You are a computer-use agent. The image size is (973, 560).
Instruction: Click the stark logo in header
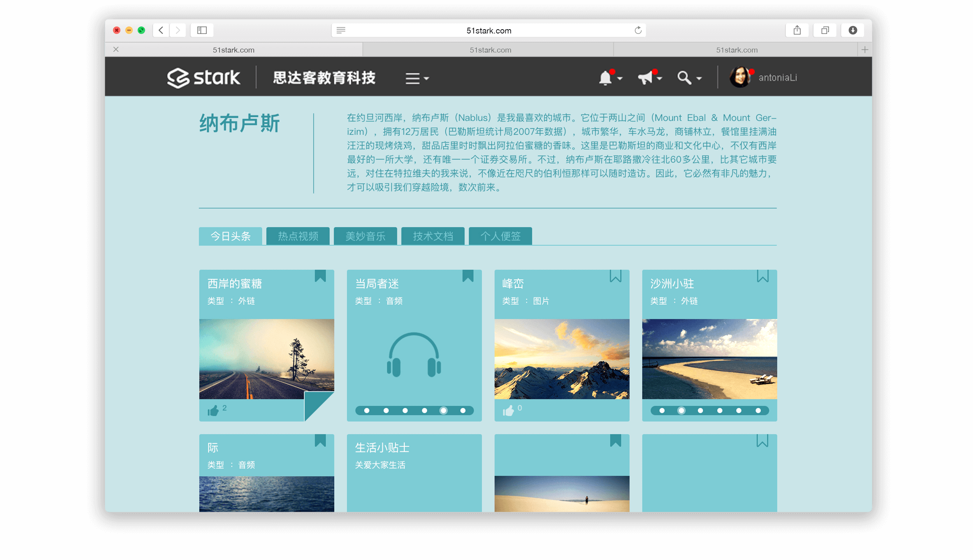[203, 77]
